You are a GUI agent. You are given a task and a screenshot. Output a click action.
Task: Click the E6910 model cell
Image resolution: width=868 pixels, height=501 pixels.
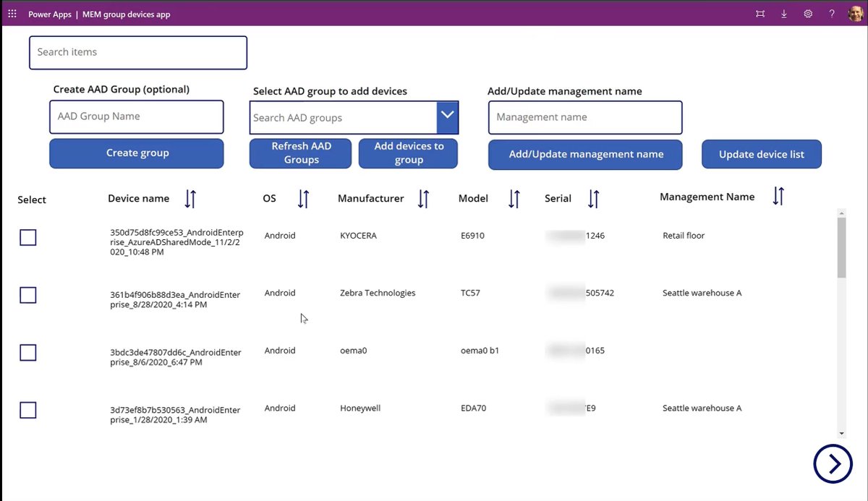pyautogui.click(x=473, y=236)
